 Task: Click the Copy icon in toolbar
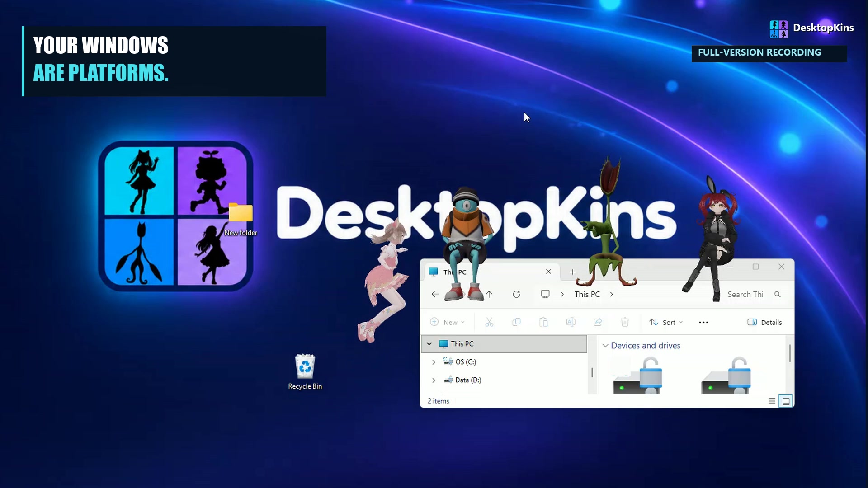coord(516,322)
